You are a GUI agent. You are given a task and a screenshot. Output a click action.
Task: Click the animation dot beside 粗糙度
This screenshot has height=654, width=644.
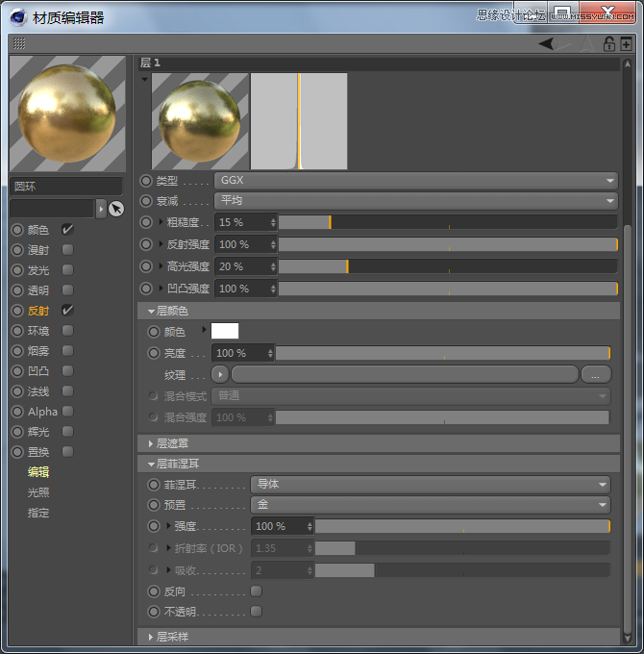pyautogui.click(x=146, y=222)
